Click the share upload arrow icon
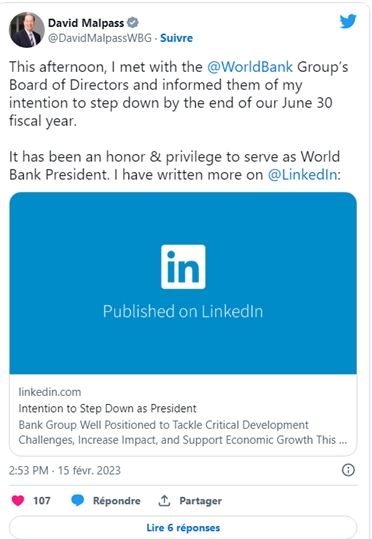 coord(164,500)
